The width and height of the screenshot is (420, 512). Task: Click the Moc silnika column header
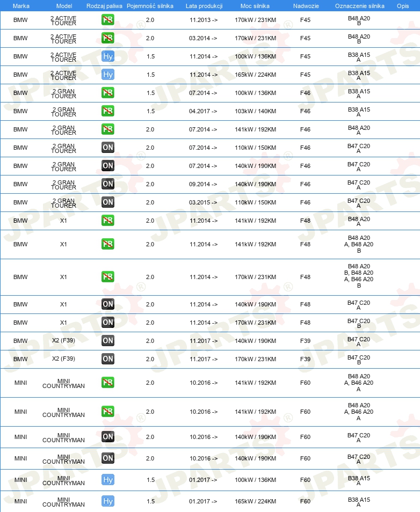pyautogui.click(x=255, y=6)
